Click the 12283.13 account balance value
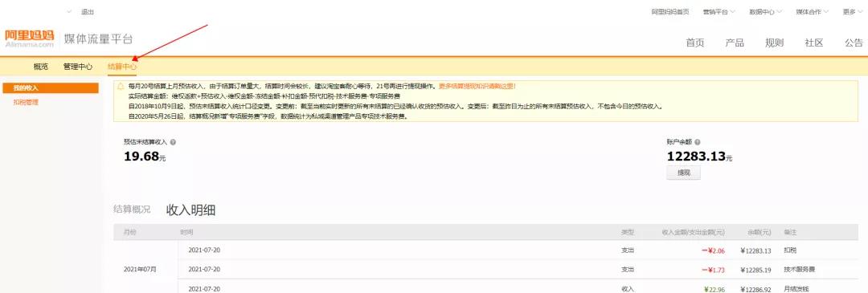868x293 pixels. click(x=696, y=157)
